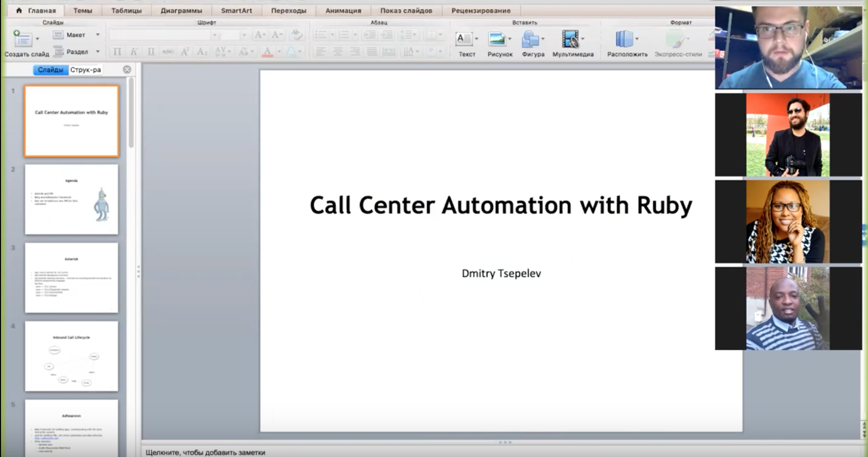
Task: Increase font size with the A-up icon
Action: coord(260,35)
